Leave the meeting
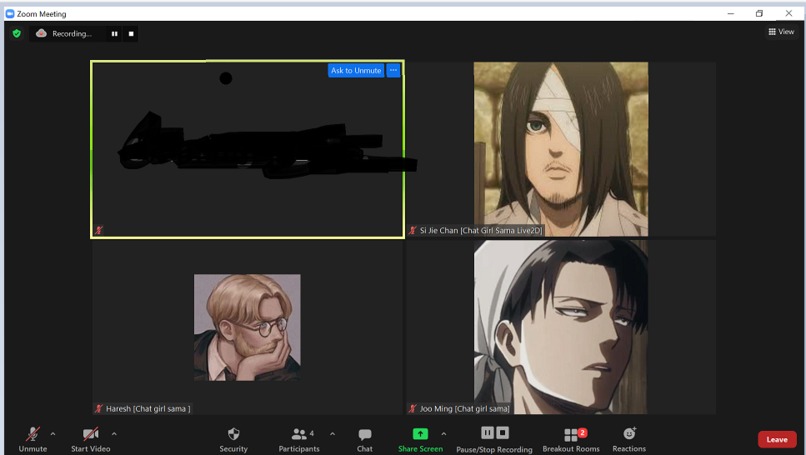The image size is (806, 455). coord(777,440)
